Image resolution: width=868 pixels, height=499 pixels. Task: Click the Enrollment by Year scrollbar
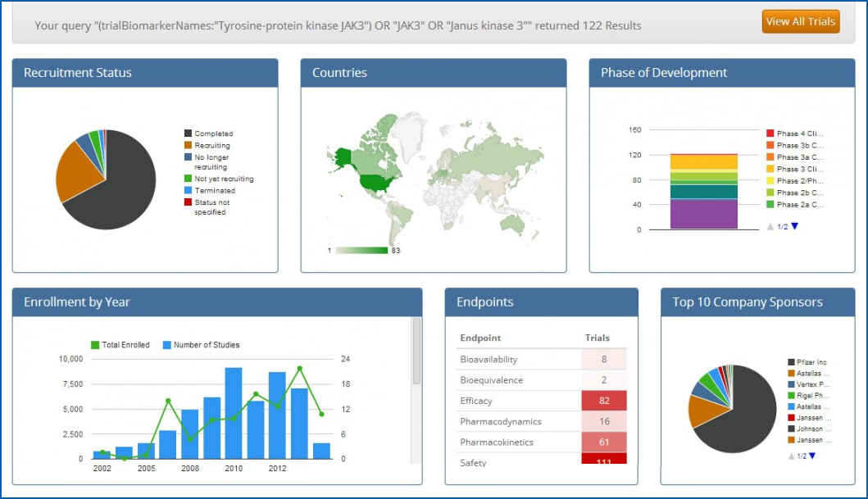pos(416,352)
